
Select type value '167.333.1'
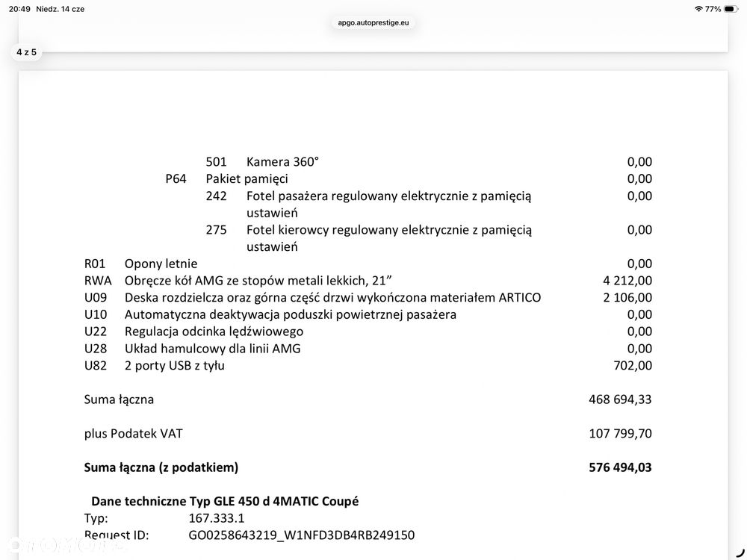pyautogui.click(x=217, y=518)
